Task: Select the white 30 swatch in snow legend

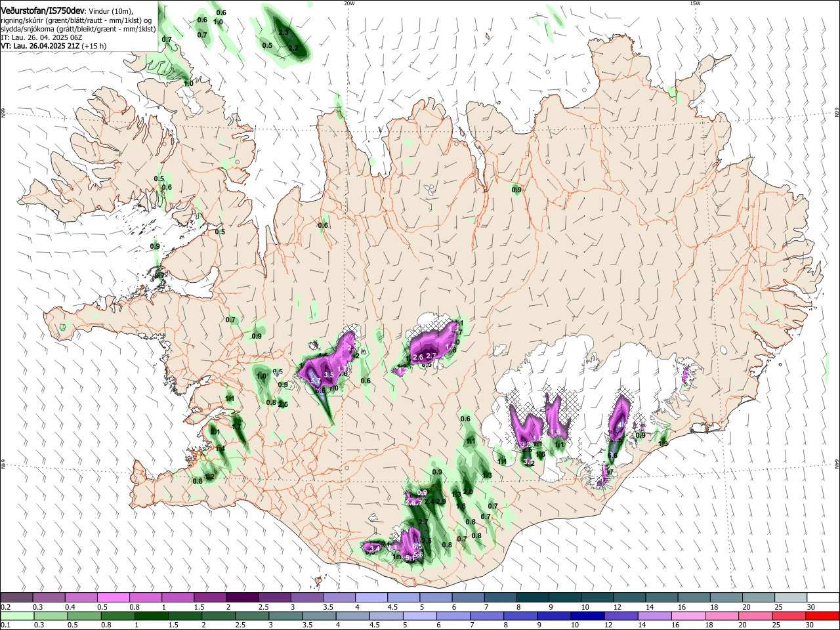Action: (x=824, y=597)
